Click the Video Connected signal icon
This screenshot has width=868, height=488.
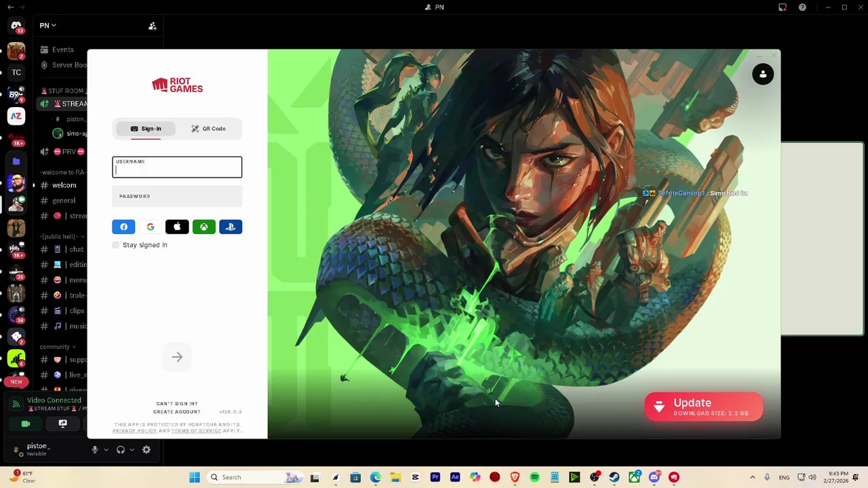click(x=16, y=405)
